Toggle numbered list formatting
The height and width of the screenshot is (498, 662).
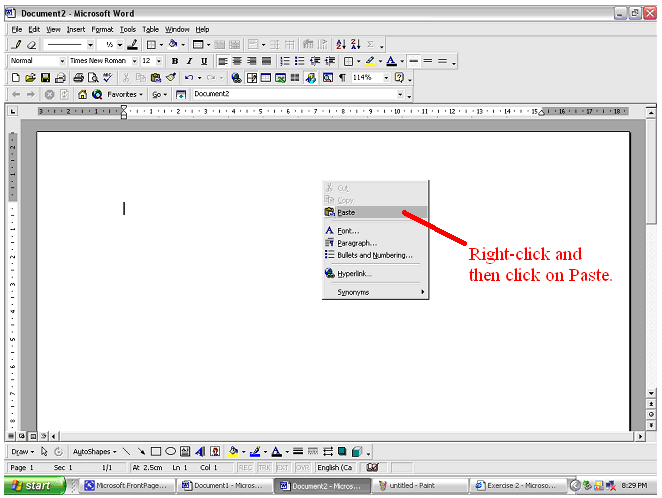tap(285, 61)
